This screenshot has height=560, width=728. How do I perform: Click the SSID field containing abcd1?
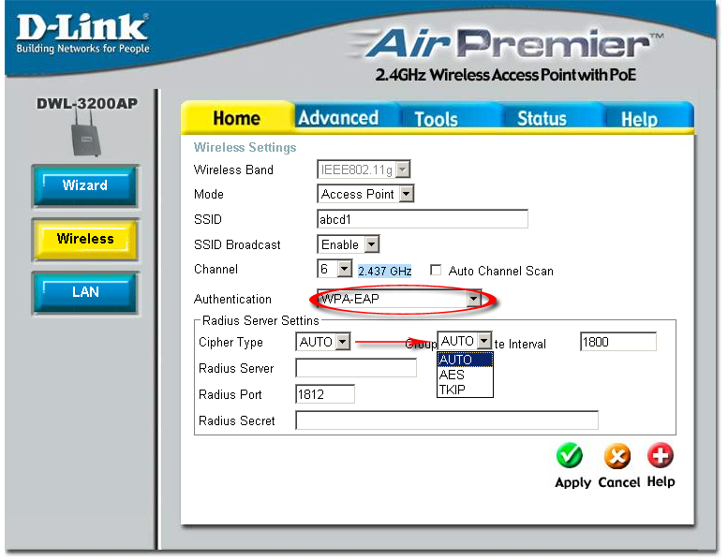click(x=423, y=218)
